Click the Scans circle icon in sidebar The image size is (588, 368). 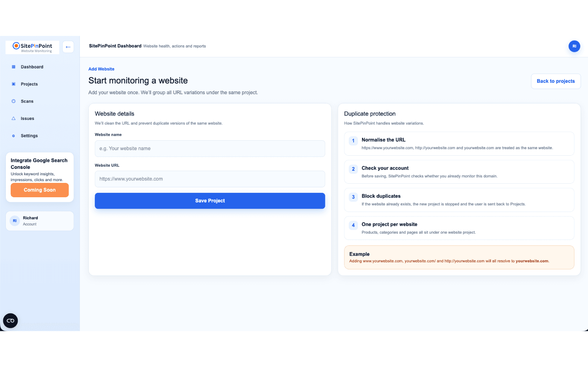14,101
